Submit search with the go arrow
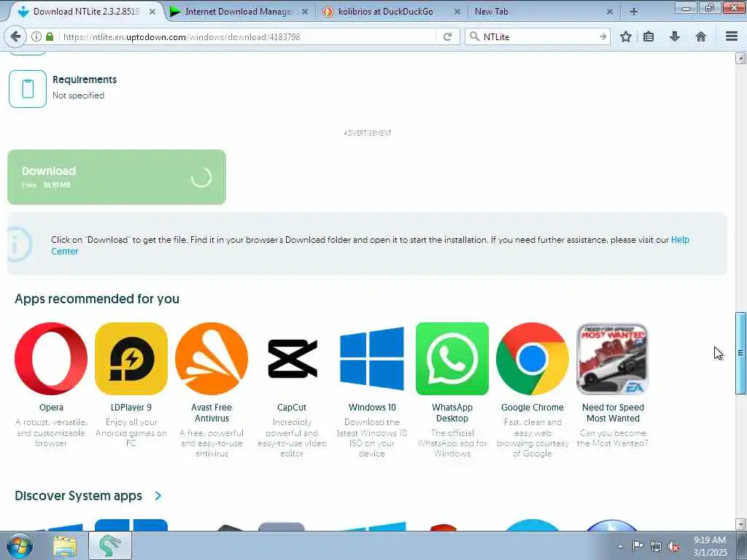This screenshot has width=747, height=560. (x=603, y=36)
